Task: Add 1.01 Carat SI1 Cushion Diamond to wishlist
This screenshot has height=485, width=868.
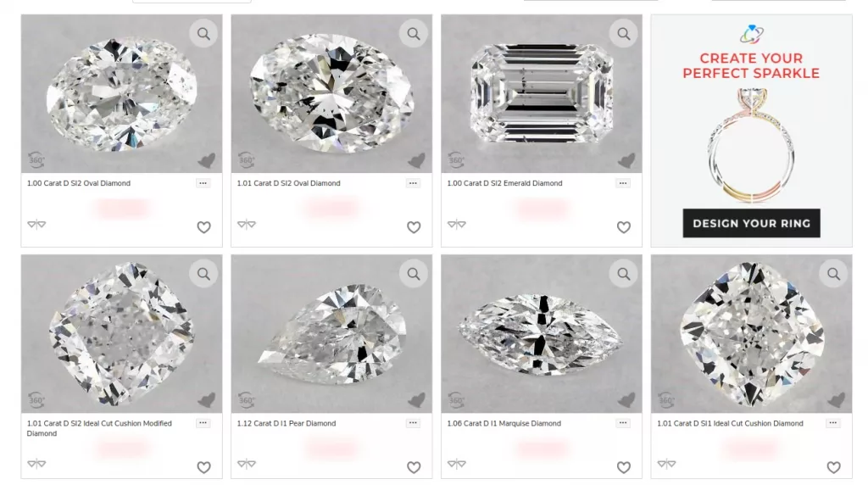Action: point(834,467)
